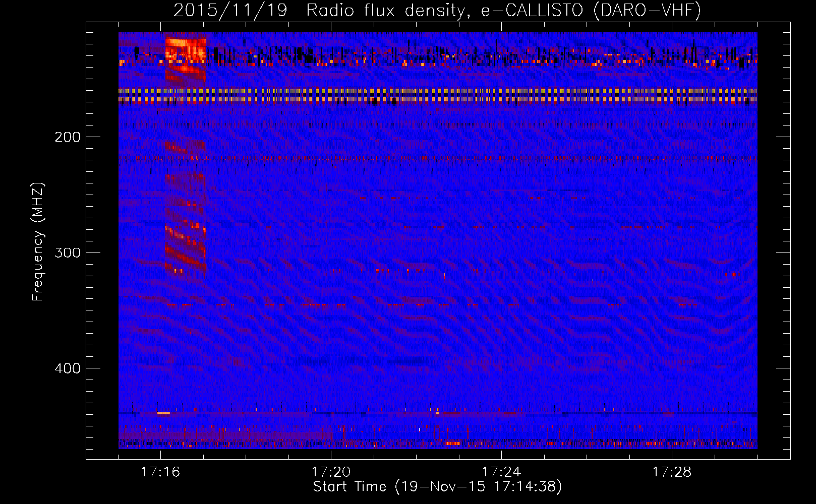Click the 17:28 time tick label
This screenshot has height=504, width=816.
click(672, 472)
